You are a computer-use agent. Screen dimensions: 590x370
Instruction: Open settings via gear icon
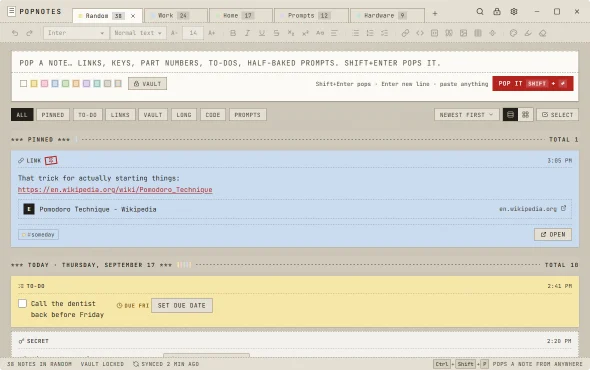[514, 12]
